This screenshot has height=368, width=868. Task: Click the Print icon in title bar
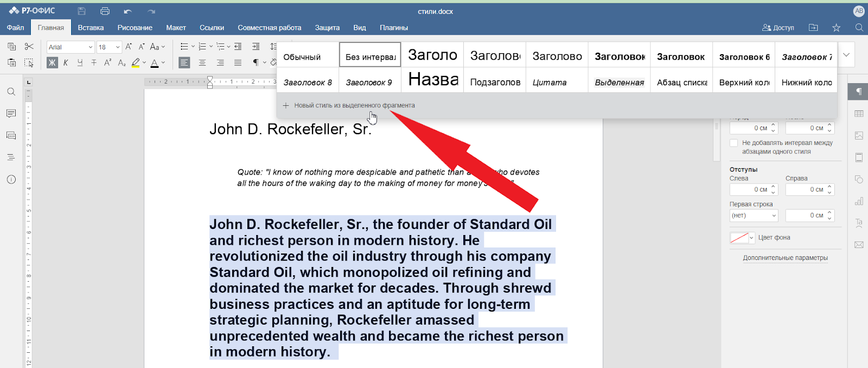click(x=105, y=11)
